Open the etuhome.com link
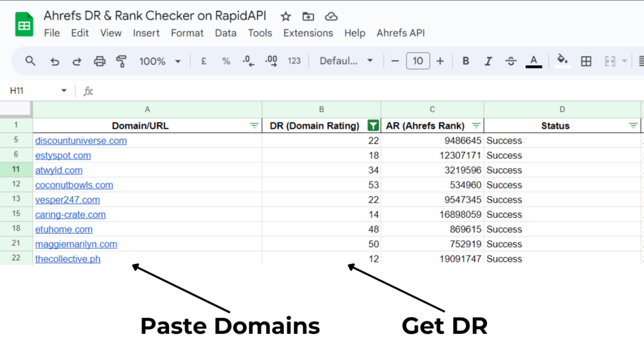Viewport: 644px width, 362px height. click(x=63, y=229)
